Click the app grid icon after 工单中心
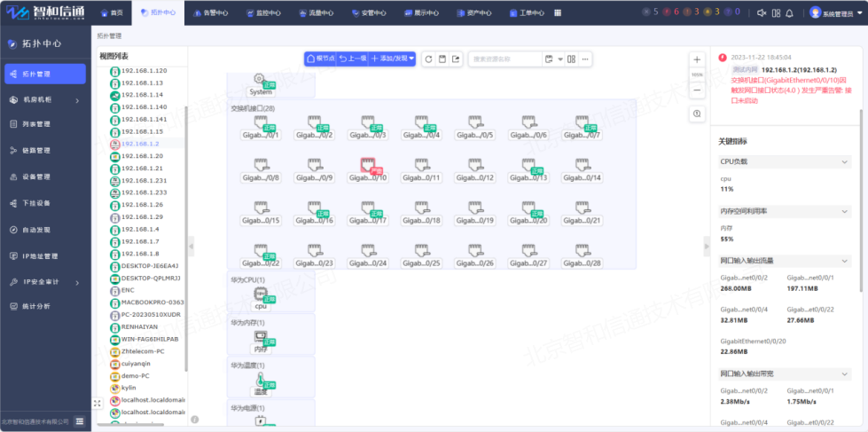The width and height of the screenshot is (868, 432). (556, 12)
